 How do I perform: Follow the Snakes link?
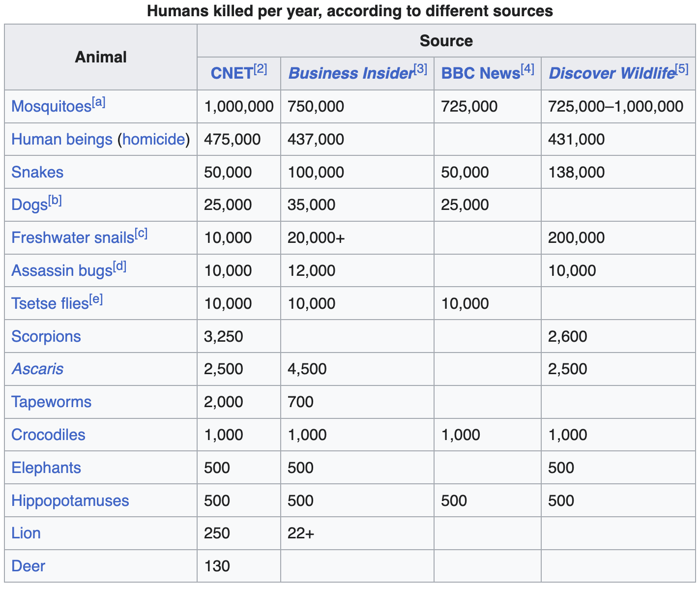click(x=37, y=173)
